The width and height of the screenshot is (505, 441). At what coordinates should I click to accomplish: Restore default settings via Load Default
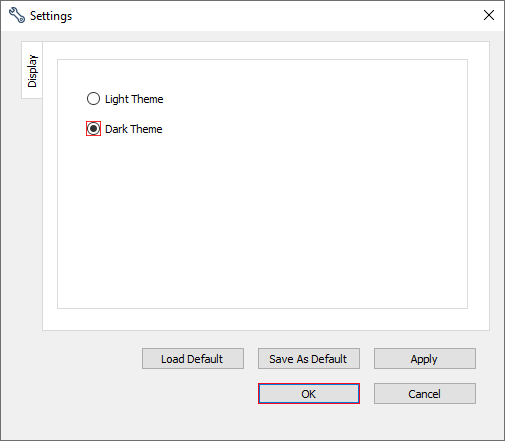pos(193,359)
